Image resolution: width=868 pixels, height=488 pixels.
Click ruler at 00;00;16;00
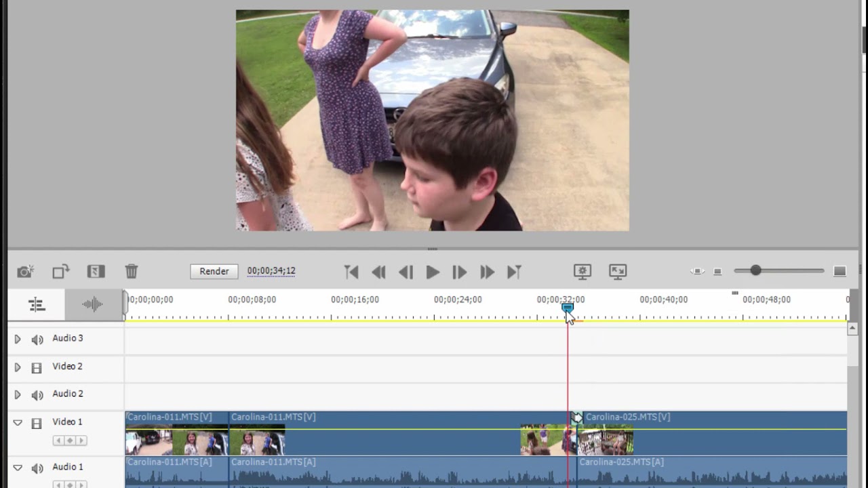pyautogui.click(x=355, y=300)
